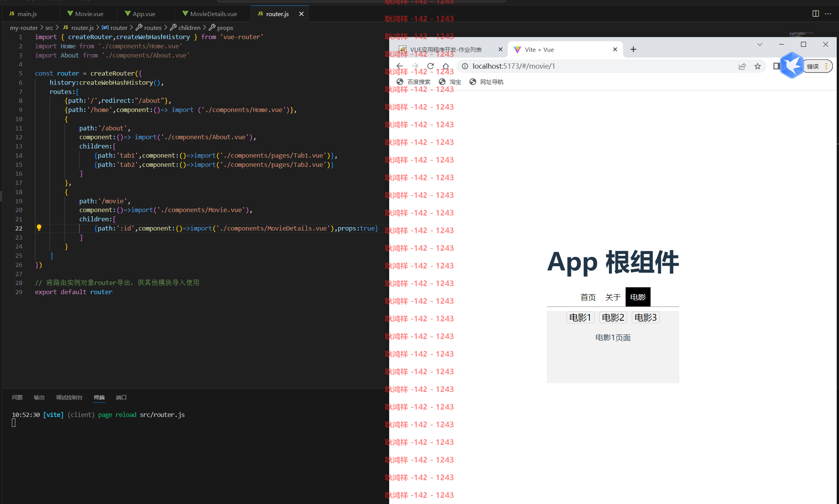This screenshot has width=839, height=504.
Task: Select the active 电影 nav link
Action: click(638, 297)
